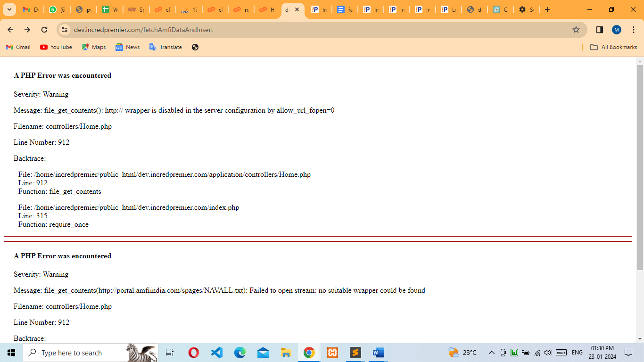View site information icon in address bar
The height and width of the screenshot is (362, 644).
65,30
